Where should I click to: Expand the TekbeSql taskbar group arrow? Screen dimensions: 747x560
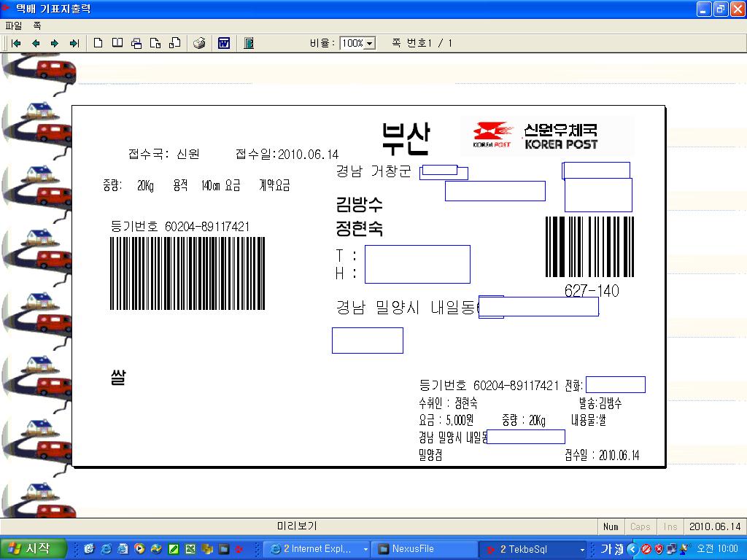pos(581,550)
